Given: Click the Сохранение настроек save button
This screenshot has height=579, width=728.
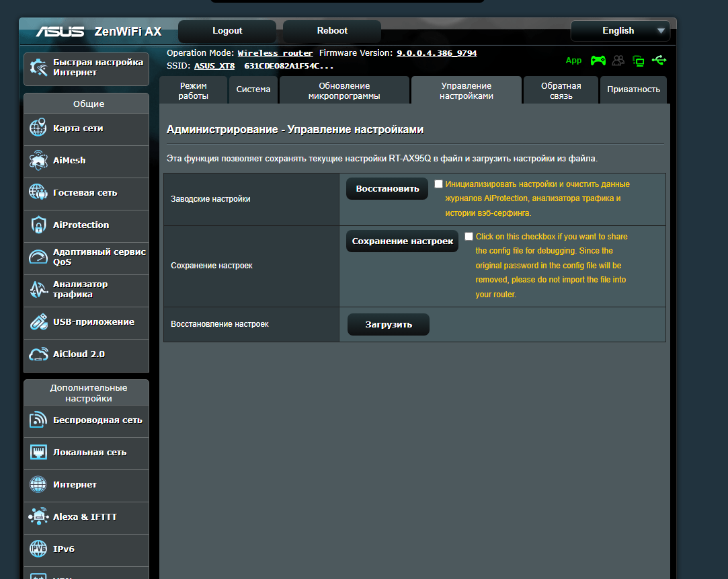Looking at the screenshot, I should click(x=402, y=241).
